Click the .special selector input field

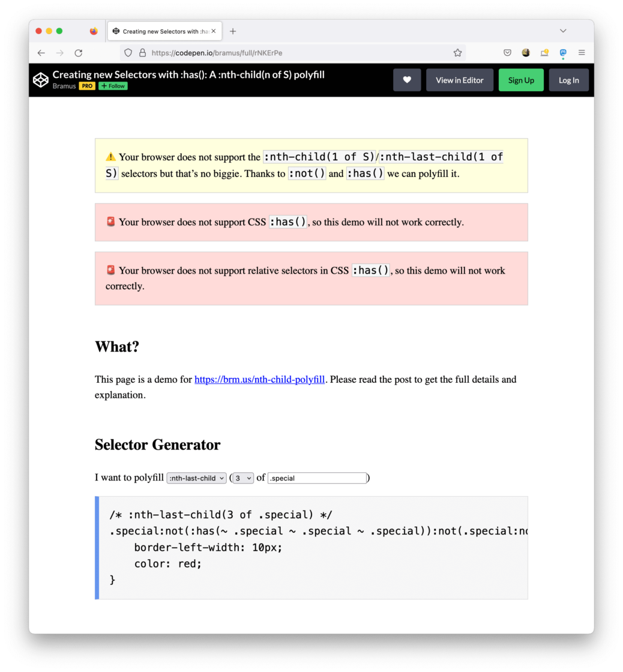coord(317,478)
